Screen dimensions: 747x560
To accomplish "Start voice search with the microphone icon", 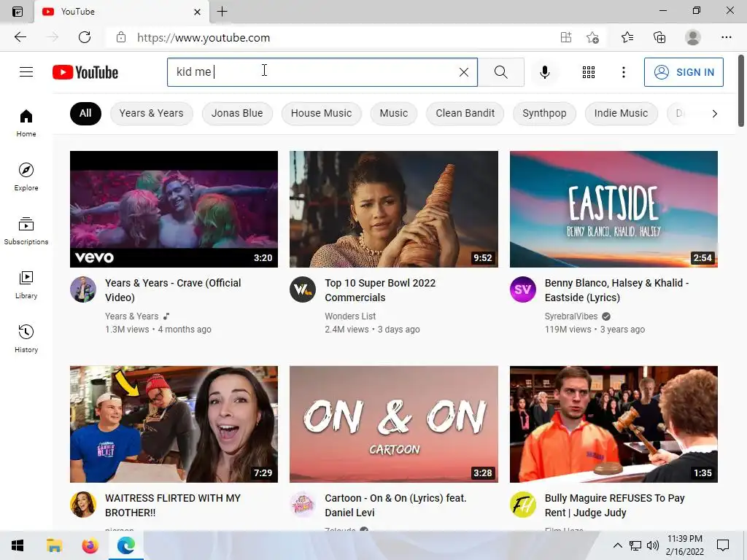I will pyautogui.click(x=544, y=72).
